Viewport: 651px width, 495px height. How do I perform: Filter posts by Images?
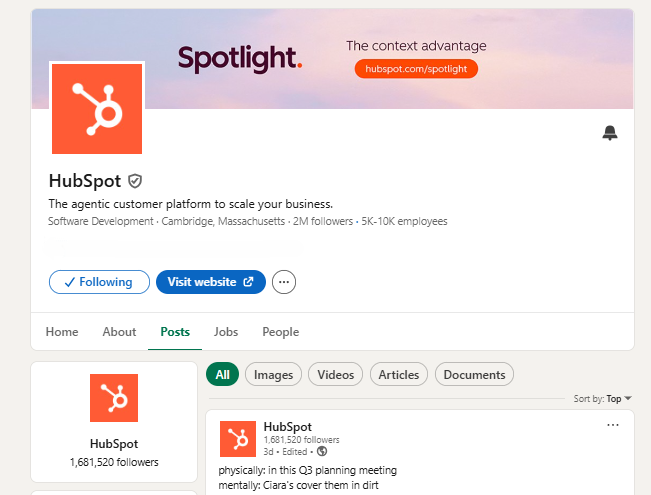point(273,375)
